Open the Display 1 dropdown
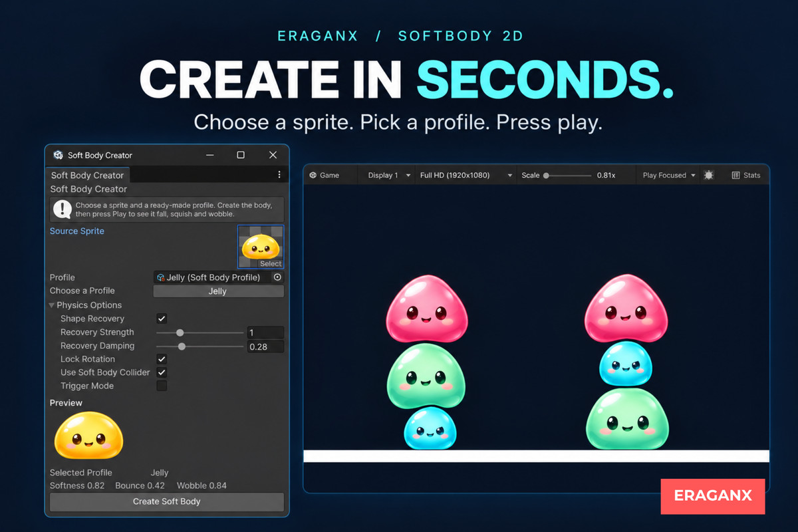The height and width of the screenshot is (532, 798). click(388, 176)
